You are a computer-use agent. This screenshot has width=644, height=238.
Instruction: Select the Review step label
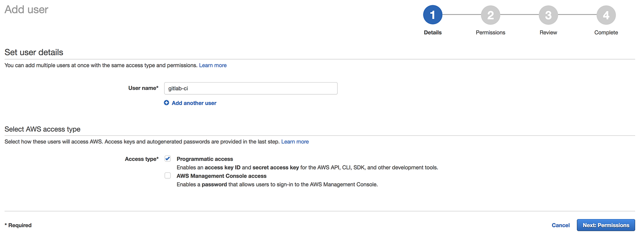[548, 33]
